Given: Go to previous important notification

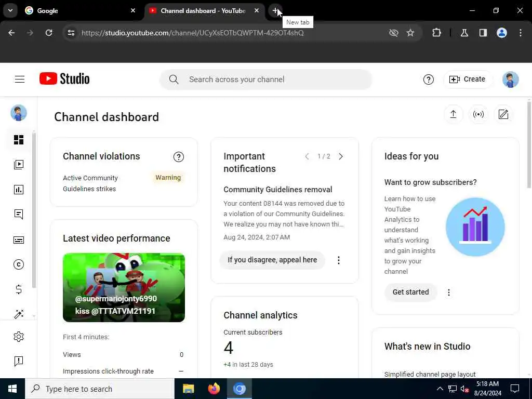Looking at the screenshot, I should [307, 156].
